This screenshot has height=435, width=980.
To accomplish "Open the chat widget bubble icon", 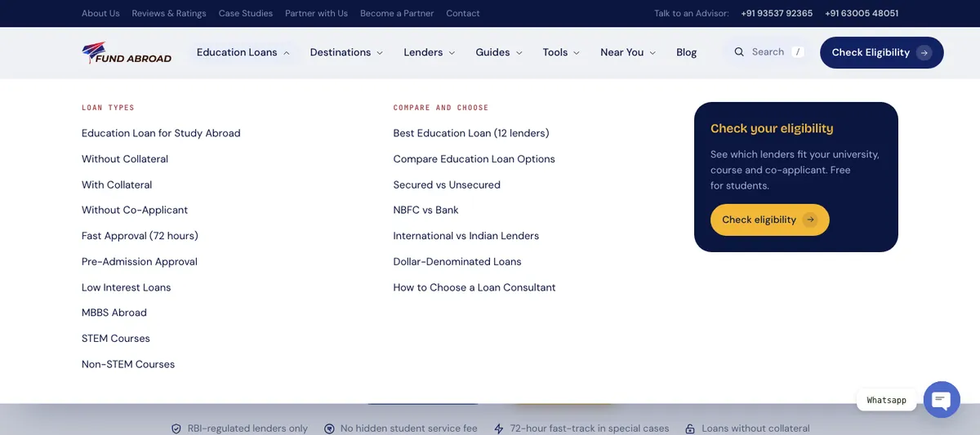I will [x=942, y=400].
